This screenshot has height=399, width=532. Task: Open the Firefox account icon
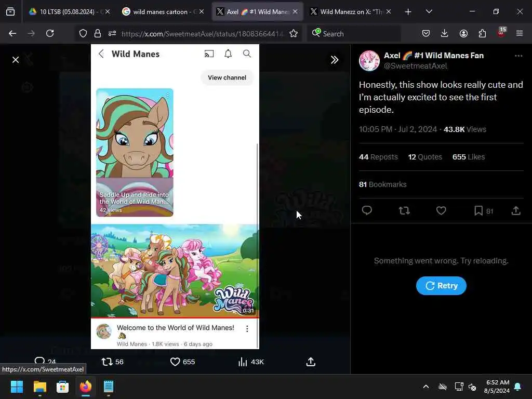[x=463, y=33]
